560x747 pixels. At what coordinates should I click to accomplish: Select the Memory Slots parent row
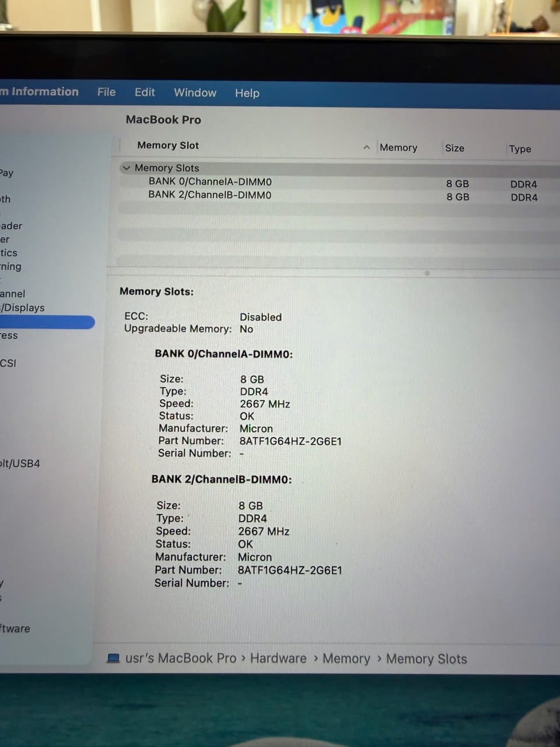338,168
